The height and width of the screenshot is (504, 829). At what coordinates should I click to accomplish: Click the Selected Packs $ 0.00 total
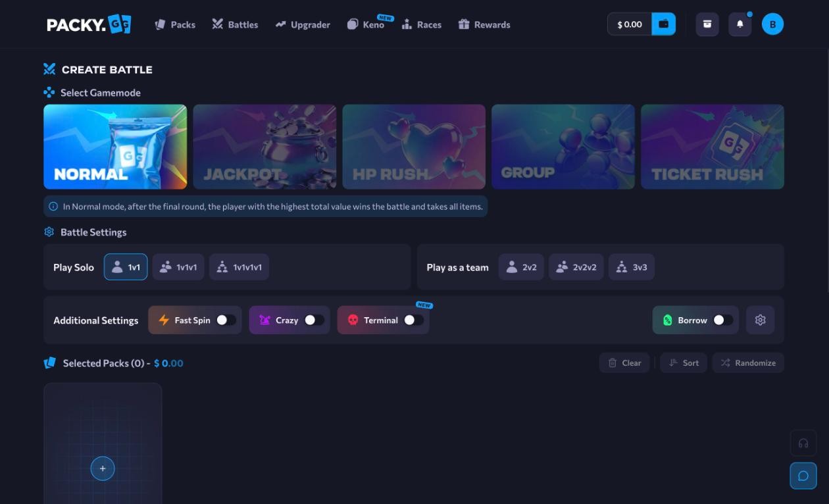tap(168, 363)
